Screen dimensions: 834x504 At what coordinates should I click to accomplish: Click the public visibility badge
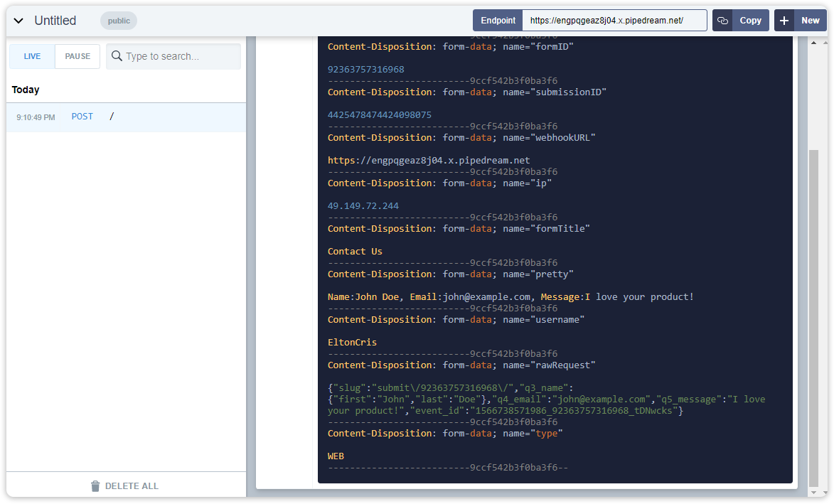point(119,21)
